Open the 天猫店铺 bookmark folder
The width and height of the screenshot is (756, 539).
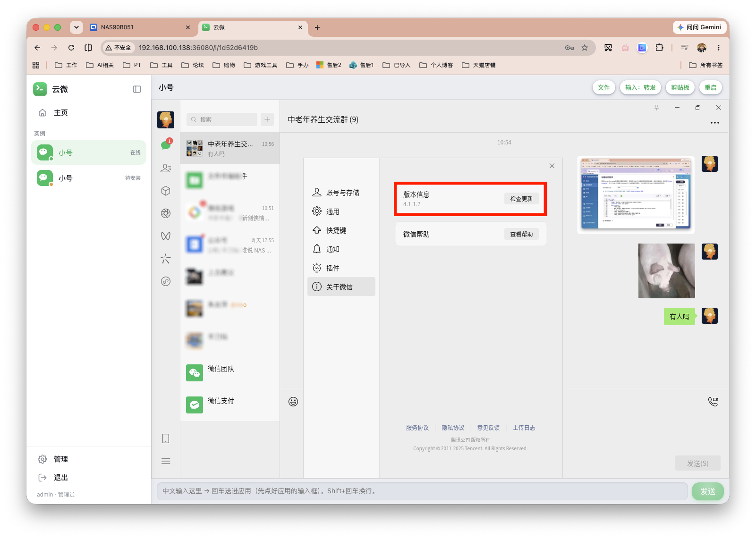pyautogui.click(x=479, y=65)
